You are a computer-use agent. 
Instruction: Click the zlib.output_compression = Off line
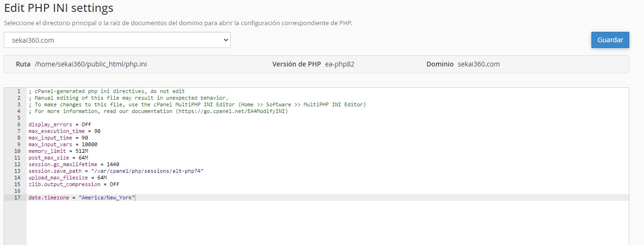74,184
